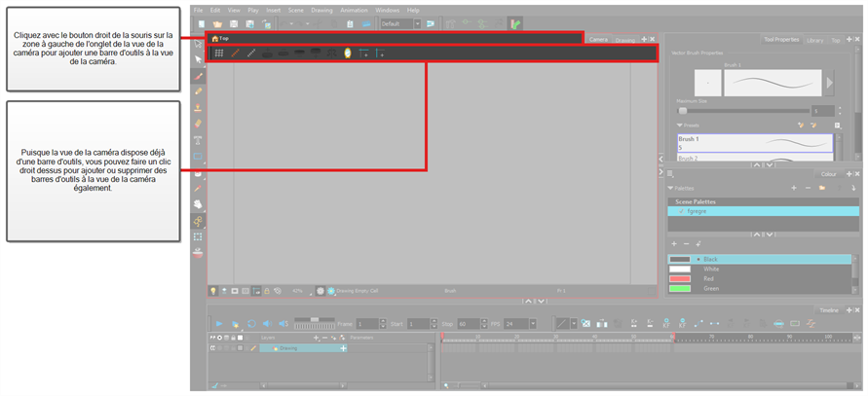Click the Open folder icon in File toolbar
Screen dimensions: 868x396
[217, 23]
